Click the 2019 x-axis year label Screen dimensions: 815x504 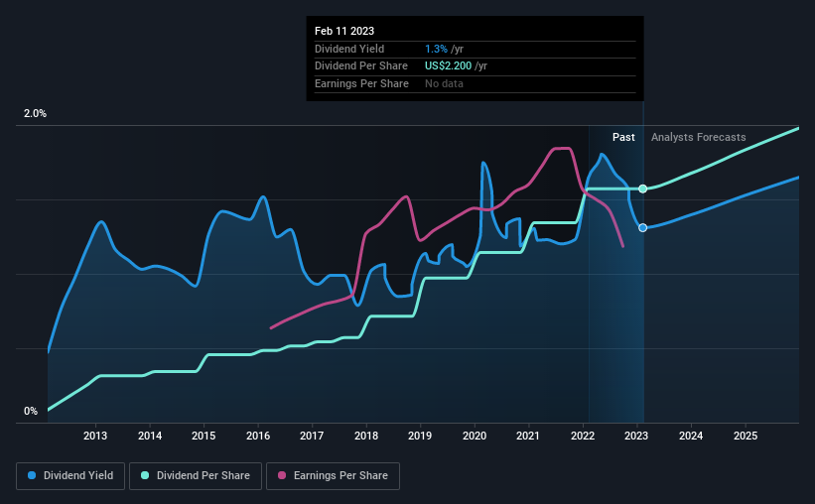[x=420, y=436]
